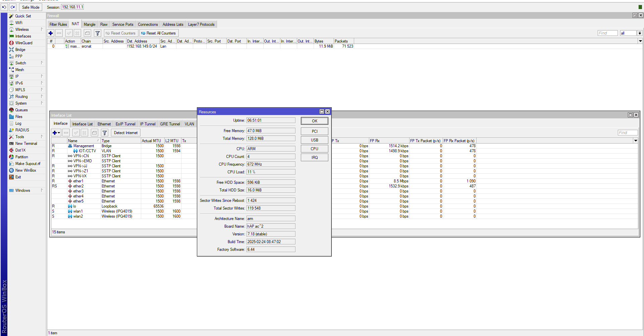This screenshot has height=336, width=644.
Task: Open Quick Set from the sidebar
Action: coord(23,16)
